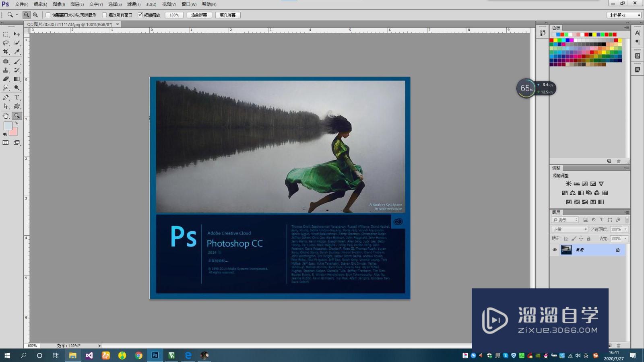Select the Lasso tool
Screen dimensions: 644x362
coord(6,43)
